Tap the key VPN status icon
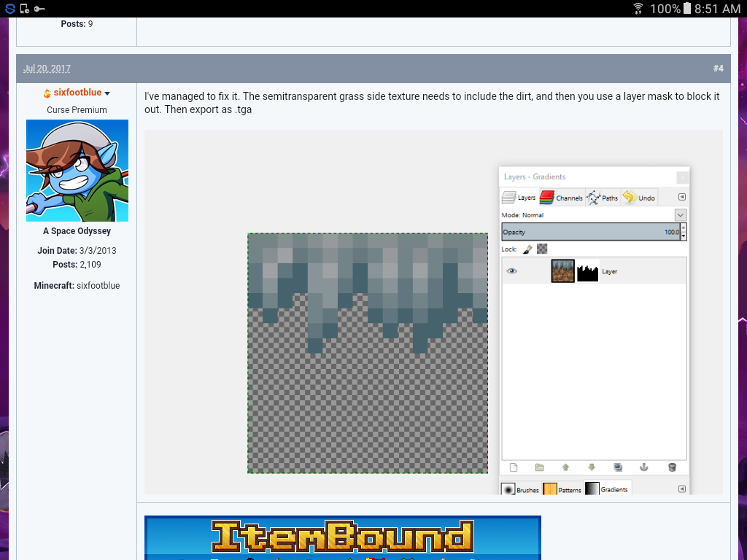 click(39, 9)
